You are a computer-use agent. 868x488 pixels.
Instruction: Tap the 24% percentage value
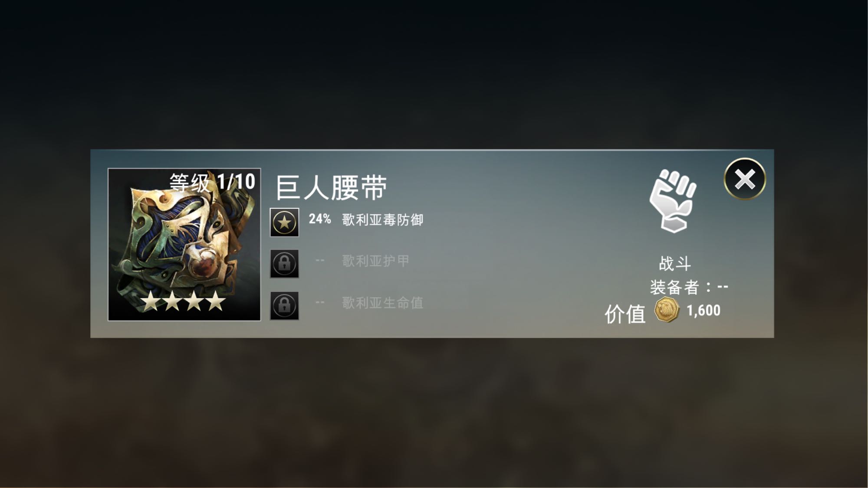[x=320, y=219]
